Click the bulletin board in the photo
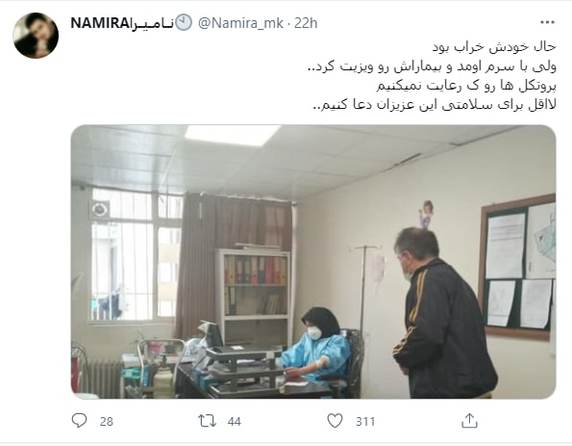The height and width of the screenshot is (446, 572). 518,266
